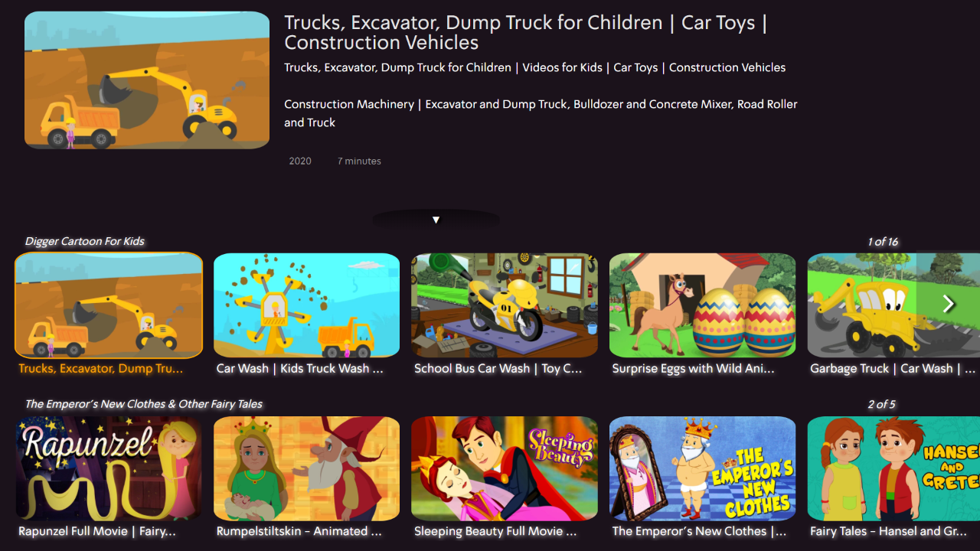Choose Garbage Truck Car Wash thumbnail
This screenshot has height=551, width=980.
(893, 305)
